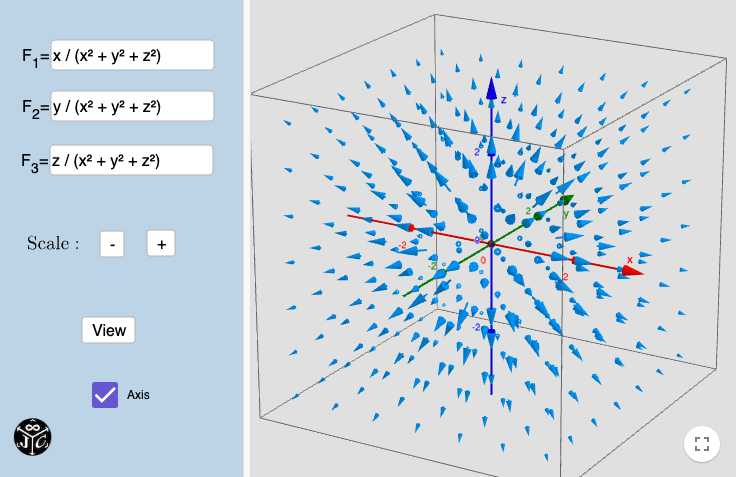The image size is (736, 477).
Task: Click the red x label on the axis
Action: (630, 259)
